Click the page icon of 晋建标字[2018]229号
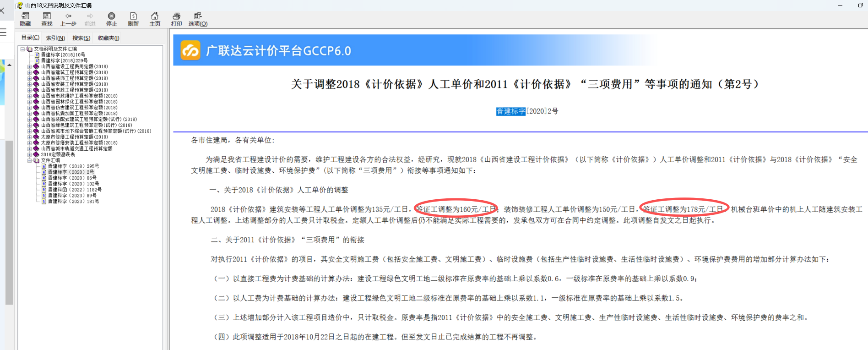The image size is (868, 350). (37, 60)
